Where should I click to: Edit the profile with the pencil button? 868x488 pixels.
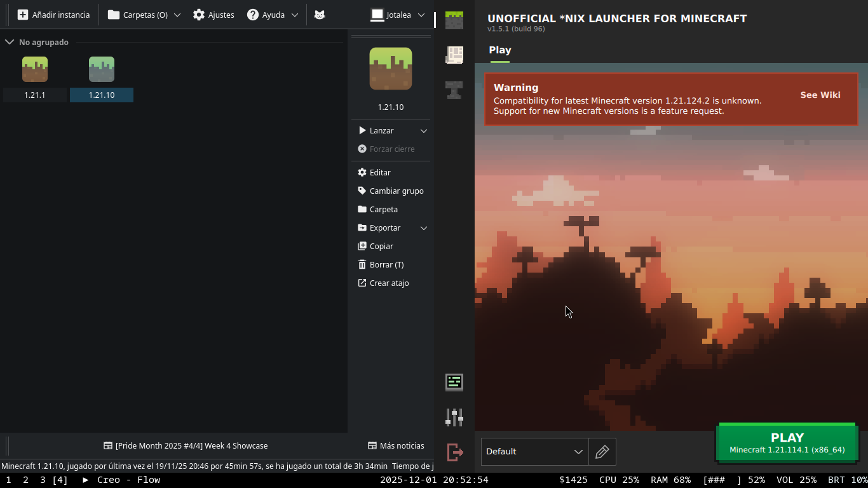(x=602, y=452)
